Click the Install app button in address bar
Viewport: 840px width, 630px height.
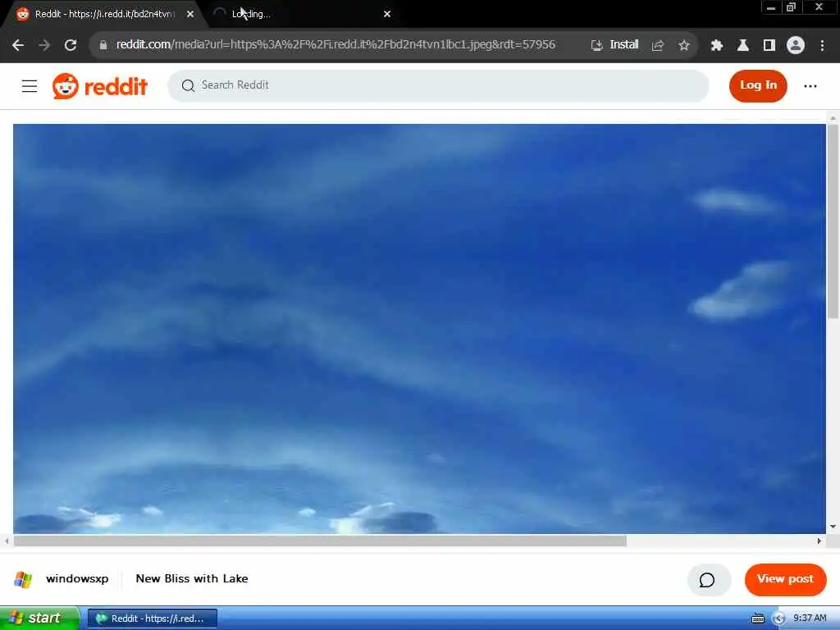tap(614, 45)
